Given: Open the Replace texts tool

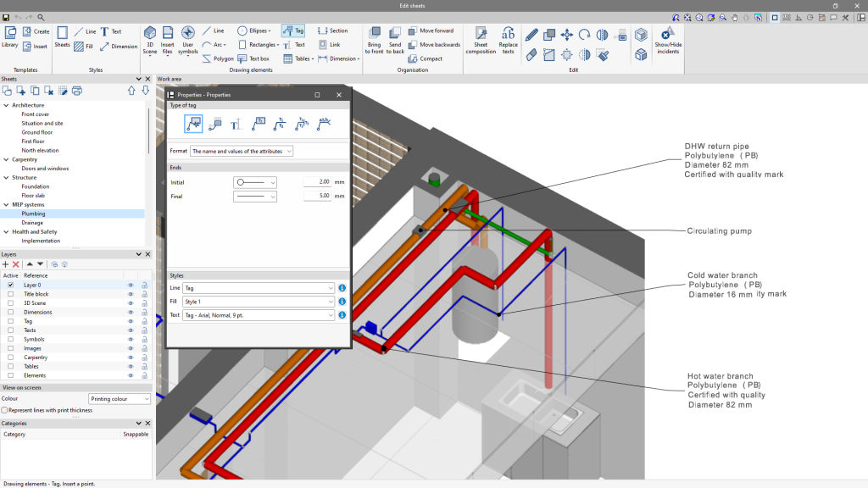Looking at the screenshot, I should click(x=508, y=40).
